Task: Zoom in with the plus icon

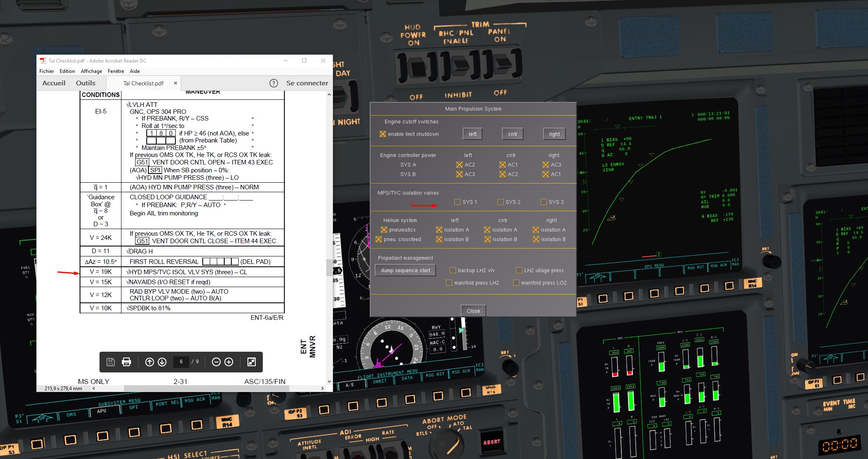Action: 229,362
